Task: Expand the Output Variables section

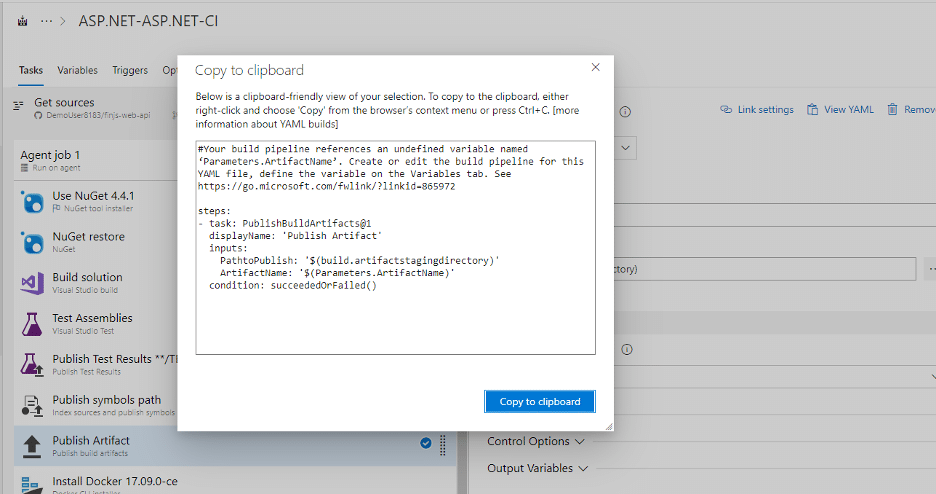Action: click(537, 468)
